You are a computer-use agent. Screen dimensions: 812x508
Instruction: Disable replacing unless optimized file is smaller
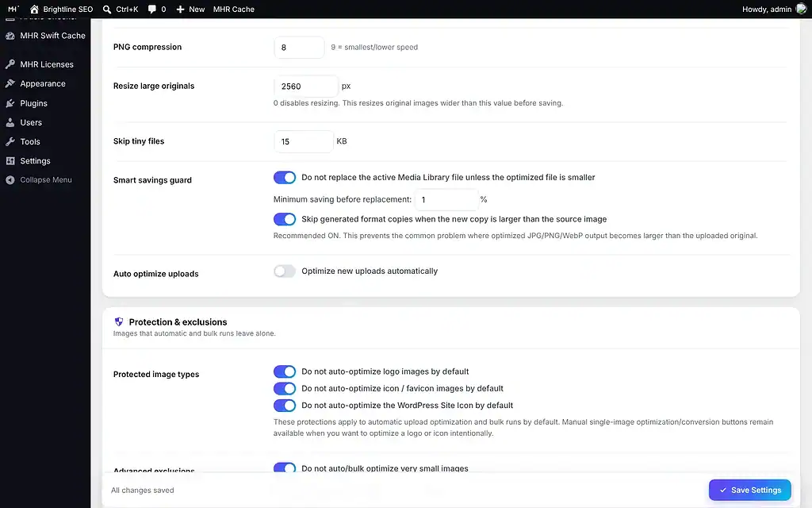pos(285,177)
